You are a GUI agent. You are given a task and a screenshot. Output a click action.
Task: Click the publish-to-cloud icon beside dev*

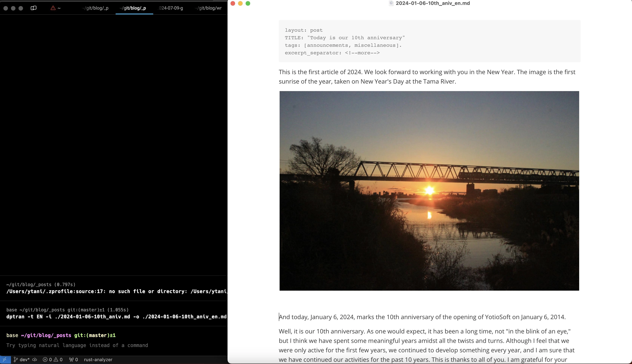pyautogui.click(x=35, y=359)
